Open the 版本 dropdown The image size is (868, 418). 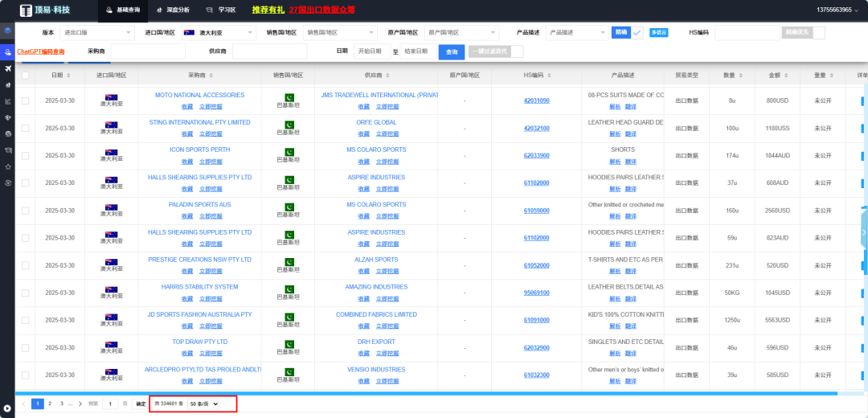[97, 33]
